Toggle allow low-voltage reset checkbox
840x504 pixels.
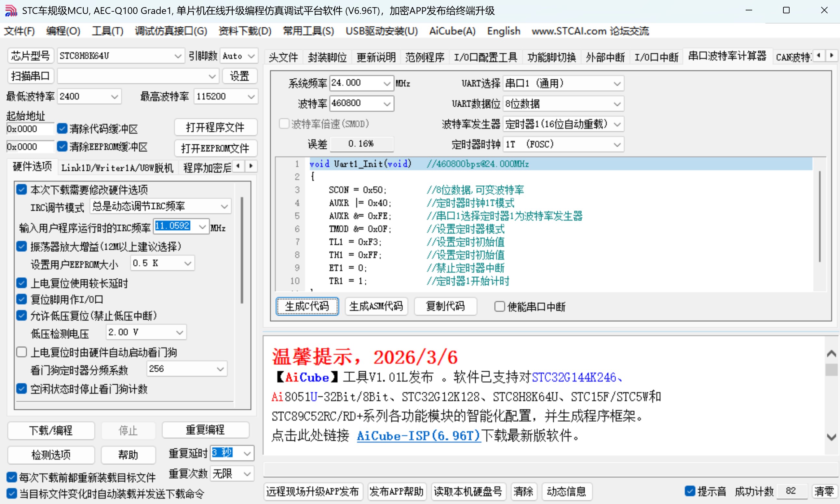(21, 315)
